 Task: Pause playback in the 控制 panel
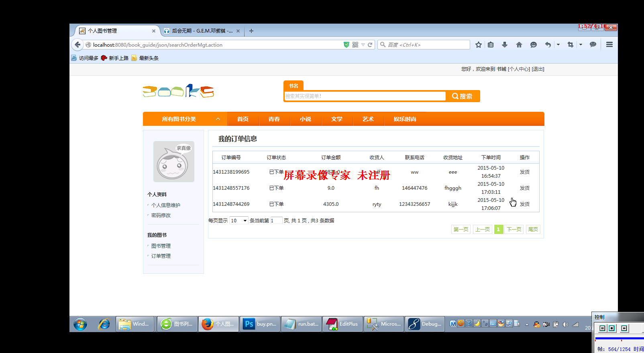602,328
